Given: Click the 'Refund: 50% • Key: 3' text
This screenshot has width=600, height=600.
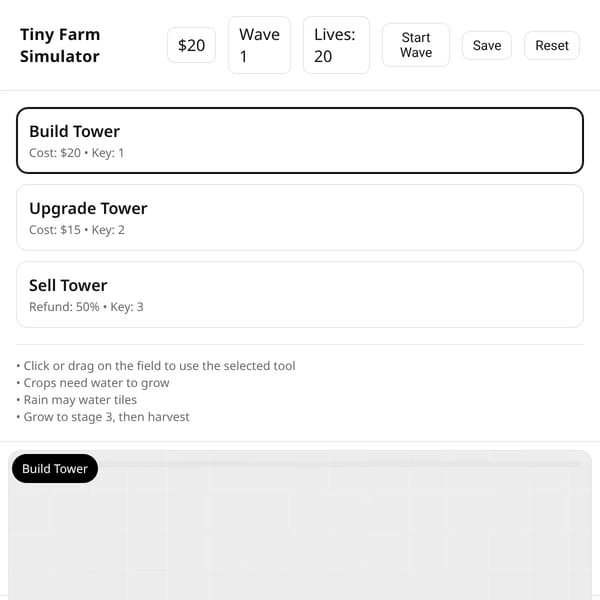Looking at the screenshot, I should pyautogui.click(x=86, y=307).
